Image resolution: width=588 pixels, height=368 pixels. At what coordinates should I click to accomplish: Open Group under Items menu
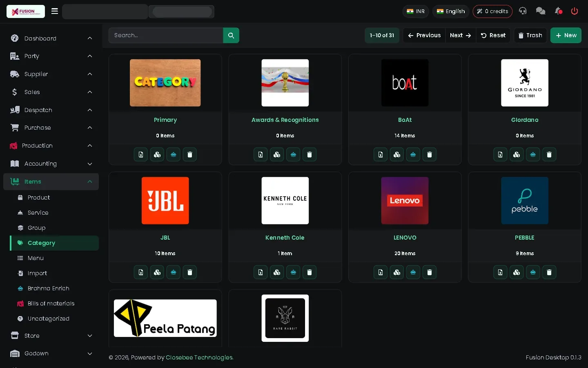point(54,228)
